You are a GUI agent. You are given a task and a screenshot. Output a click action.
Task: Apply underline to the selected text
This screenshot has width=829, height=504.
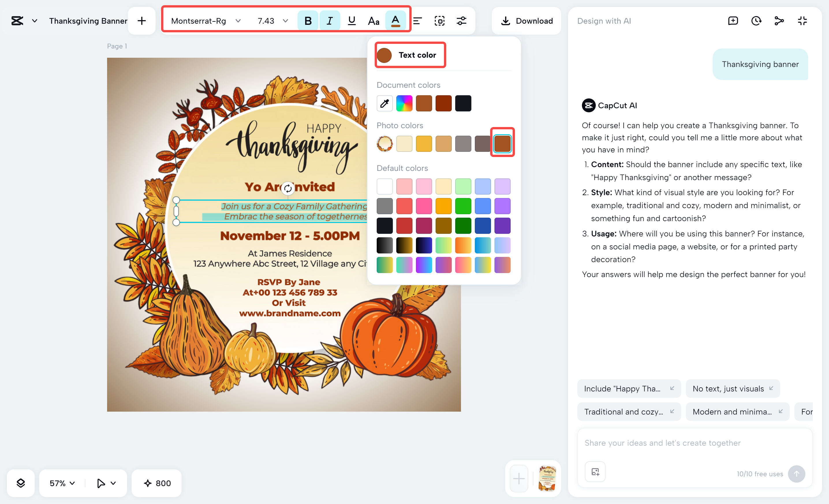(x=351, y=20)
